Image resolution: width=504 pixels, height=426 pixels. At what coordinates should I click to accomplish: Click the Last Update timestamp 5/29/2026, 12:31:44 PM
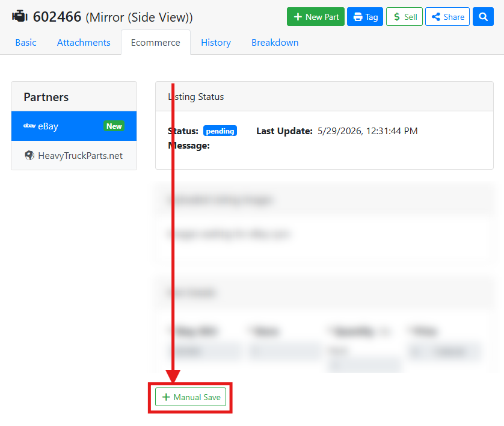point(367,131)
